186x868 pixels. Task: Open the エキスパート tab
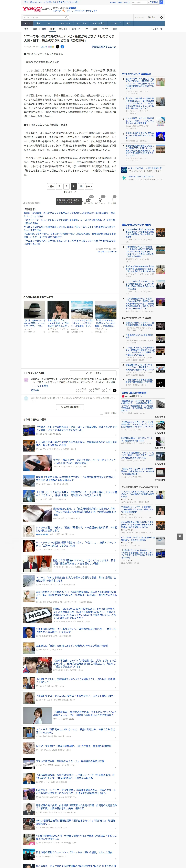click(64, 24)
